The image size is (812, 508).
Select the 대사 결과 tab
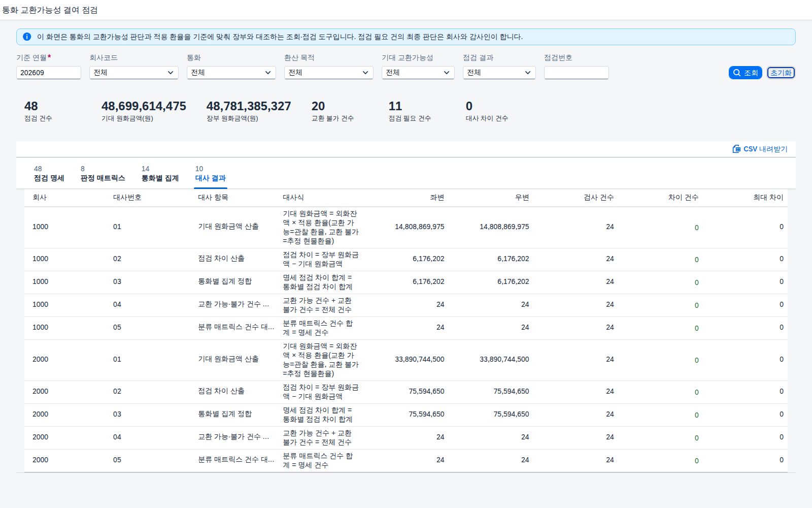(210, 174)
